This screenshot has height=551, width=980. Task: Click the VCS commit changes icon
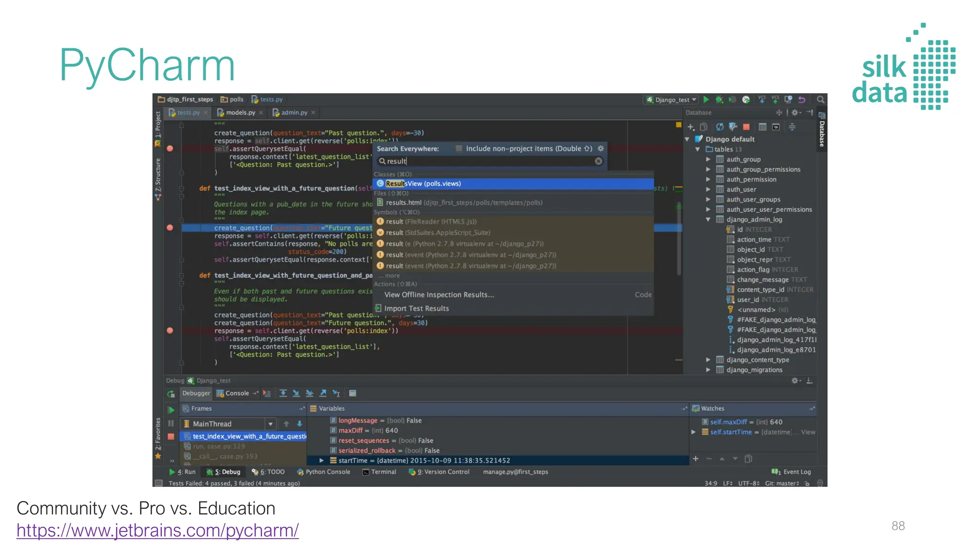click(775, 99)
